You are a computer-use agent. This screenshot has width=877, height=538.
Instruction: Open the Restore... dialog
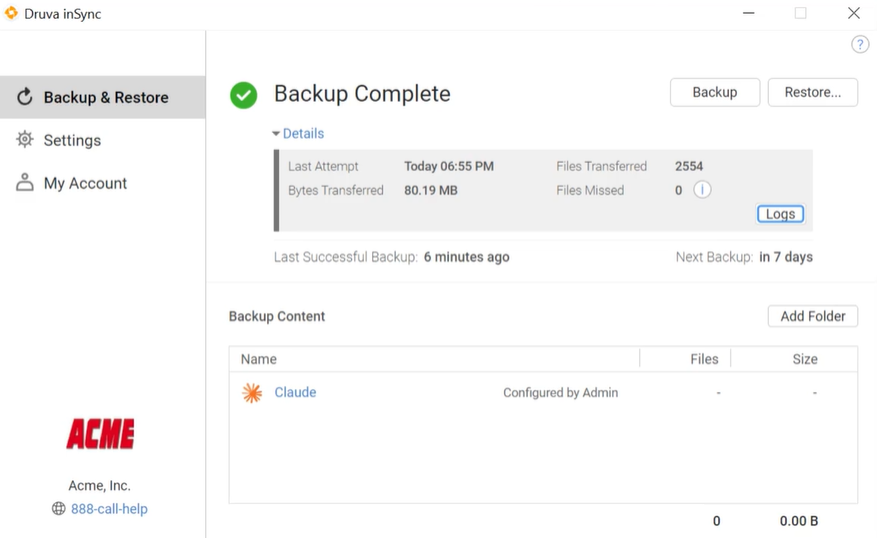pyautogui.click(x=813, y=92)
